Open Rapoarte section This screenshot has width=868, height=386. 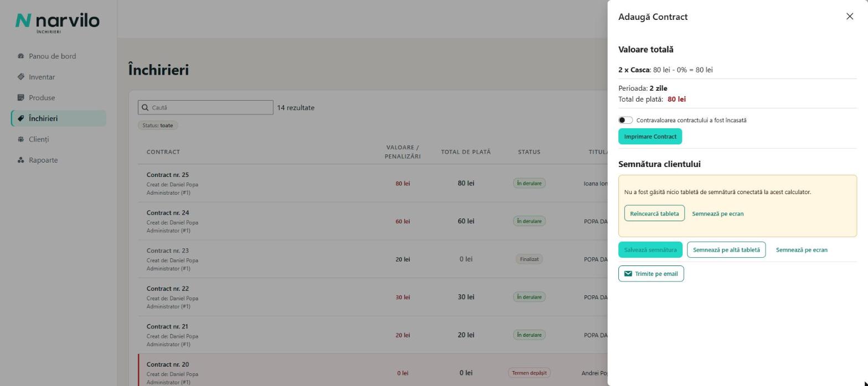point(58,160)
